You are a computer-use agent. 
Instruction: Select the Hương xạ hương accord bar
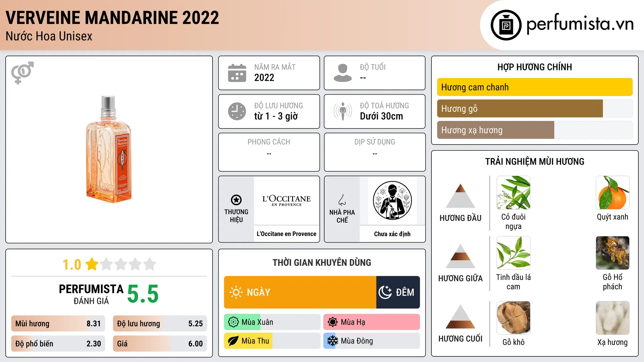(535, 130)
